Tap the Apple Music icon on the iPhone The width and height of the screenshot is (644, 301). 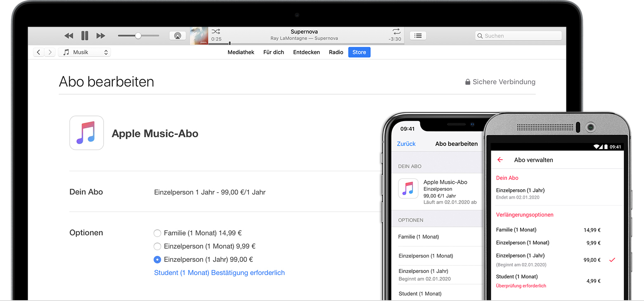click(408, 189)
